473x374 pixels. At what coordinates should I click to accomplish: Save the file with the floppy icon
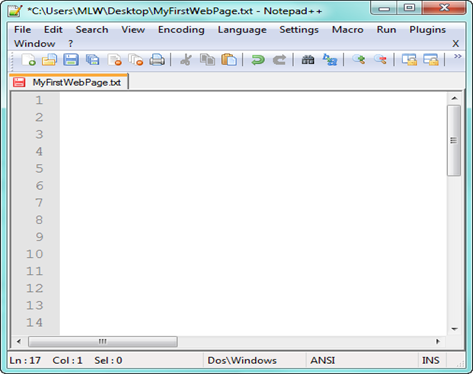click(x=71, y=60)
